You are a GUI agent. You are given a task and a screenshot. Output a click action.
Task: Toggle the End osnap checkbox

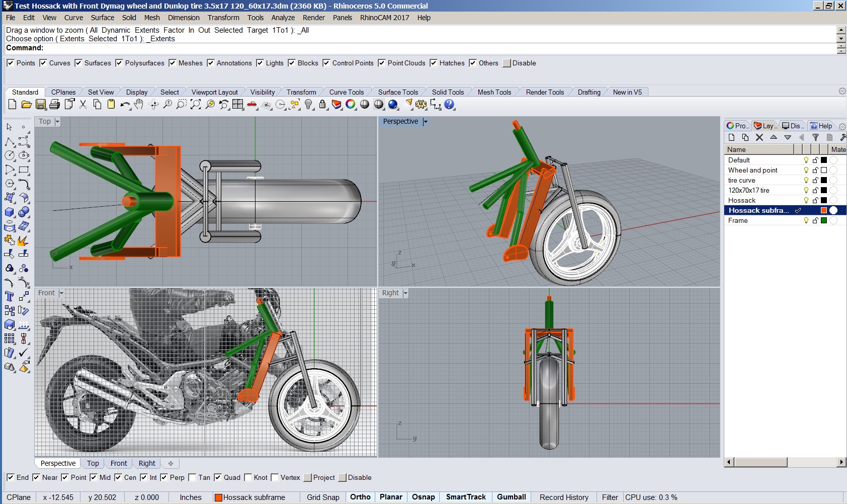(11, 477)
